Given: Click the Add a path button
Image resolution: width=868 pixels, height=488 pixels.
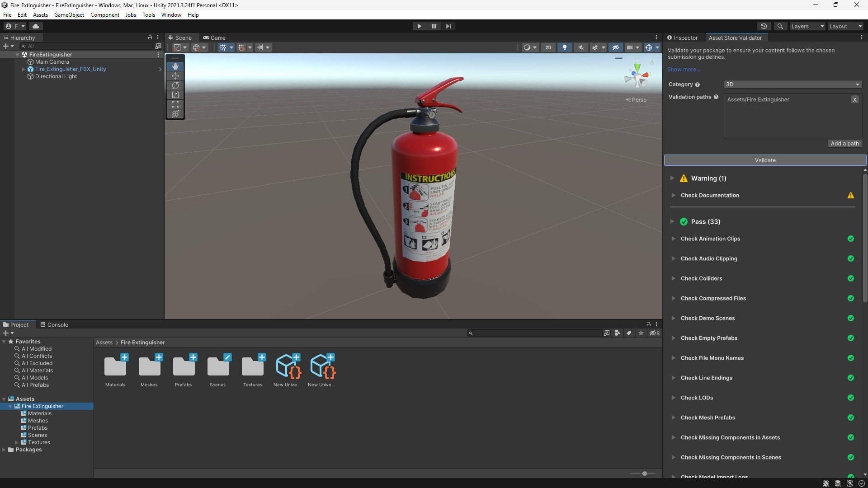Looking at the screenshot, I should 844,144.
